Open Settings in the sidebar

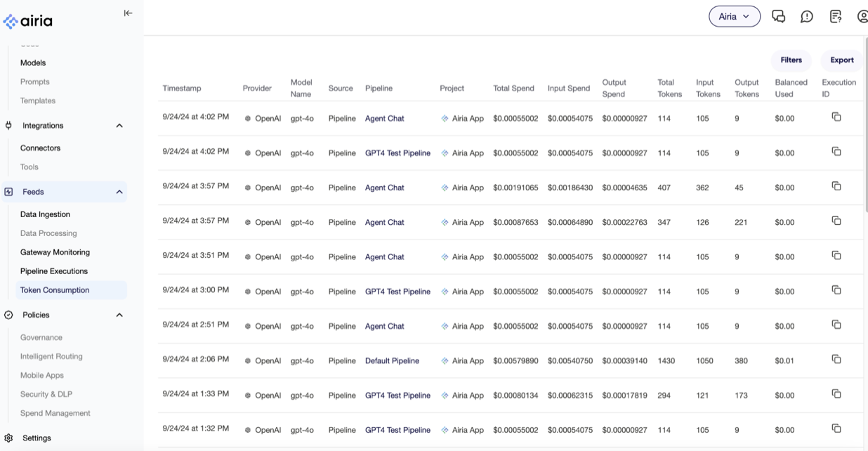coord(37,438)
